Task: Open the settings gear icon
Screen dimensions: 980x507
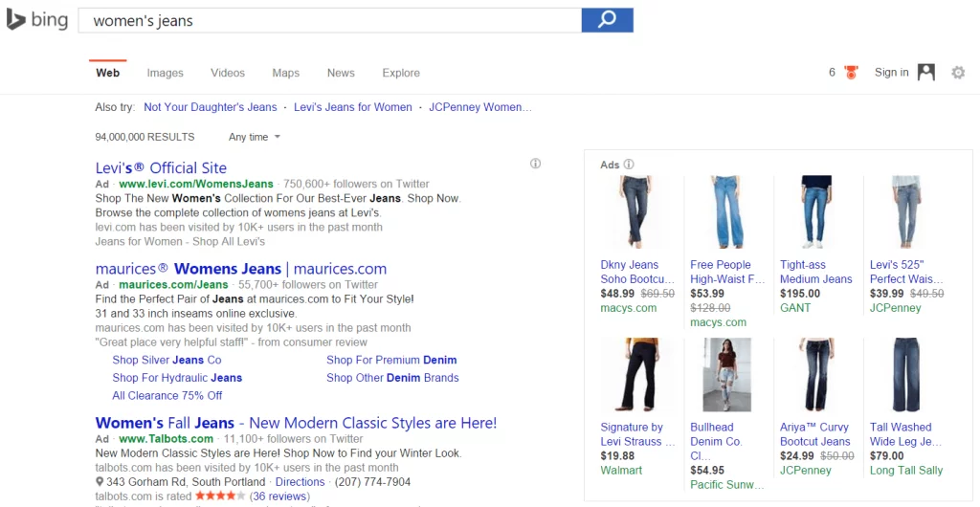Action: click(958, 73)
